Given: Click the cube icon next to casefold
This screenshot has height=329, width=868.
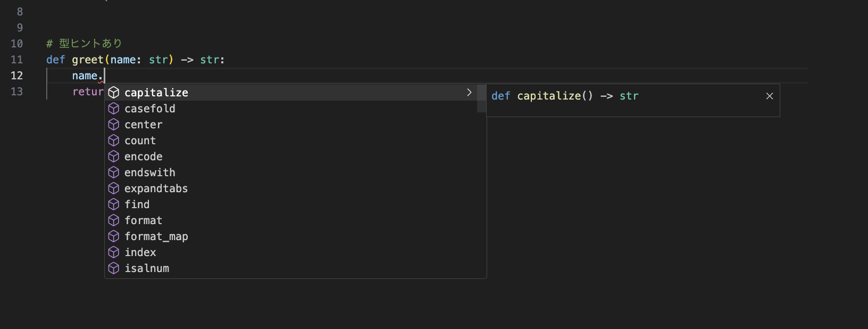Looking at the screenshot, I should coord(114,109).
